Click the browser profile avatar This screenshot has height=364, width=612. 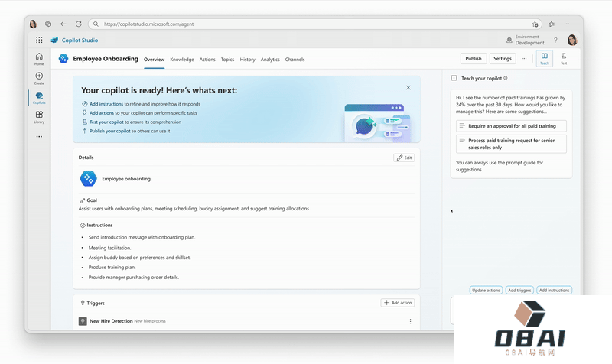pos(33,24)
